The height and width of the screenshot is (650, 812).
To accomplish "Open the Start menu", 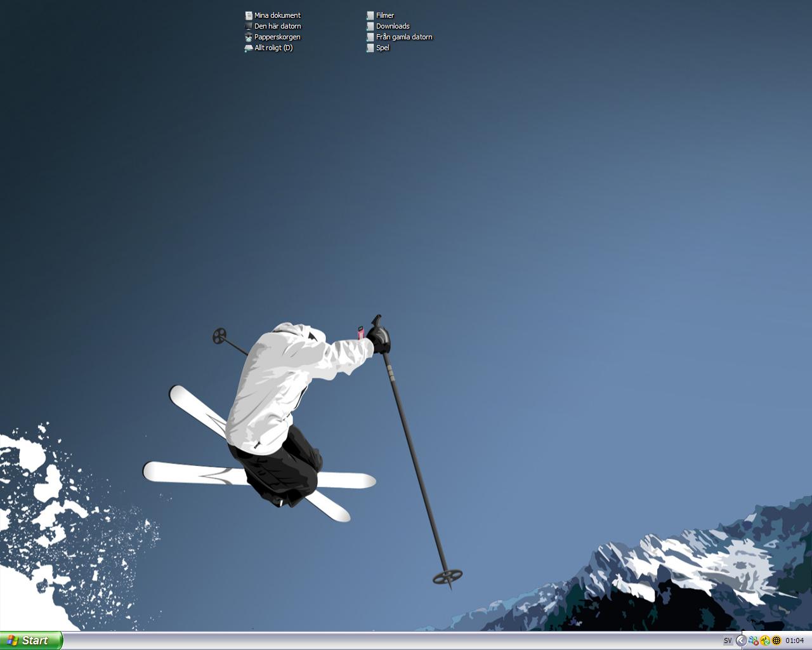I will click(x=31, y=640).
